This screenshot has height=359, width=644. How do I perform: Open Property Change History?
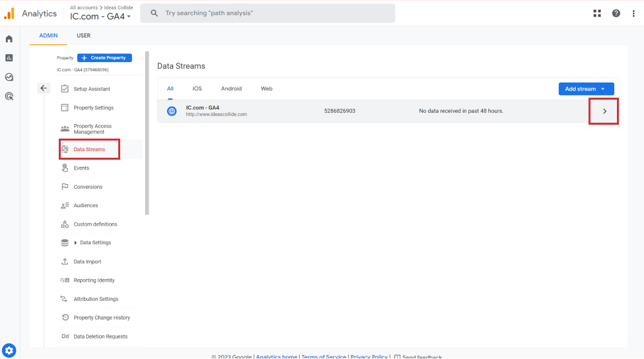[x=102, y=317]
